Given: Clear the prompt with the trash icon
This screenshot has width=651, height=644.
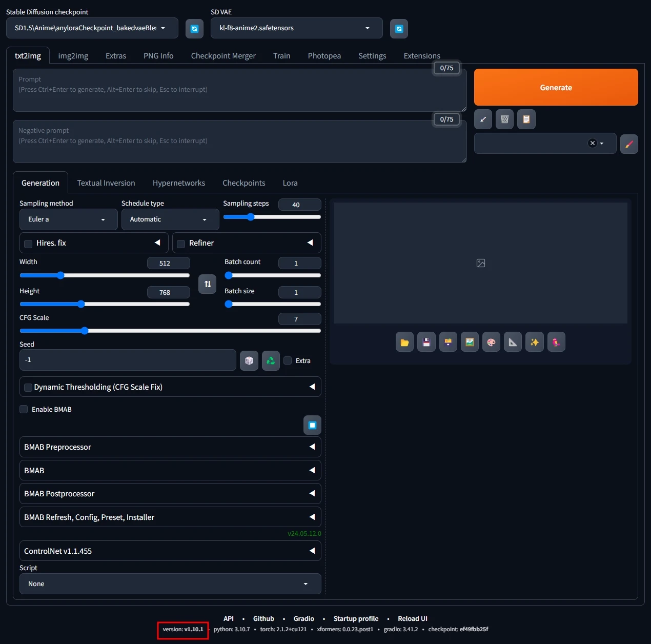Looking at the screenshot, I should pos(504,119).
